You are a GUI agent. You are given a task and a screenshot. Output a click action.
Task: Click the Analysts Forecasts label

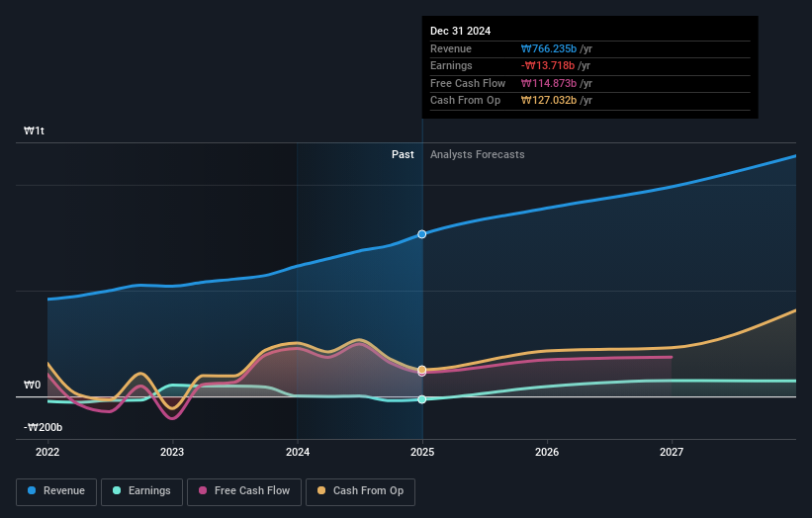click(x=478, y=155)
